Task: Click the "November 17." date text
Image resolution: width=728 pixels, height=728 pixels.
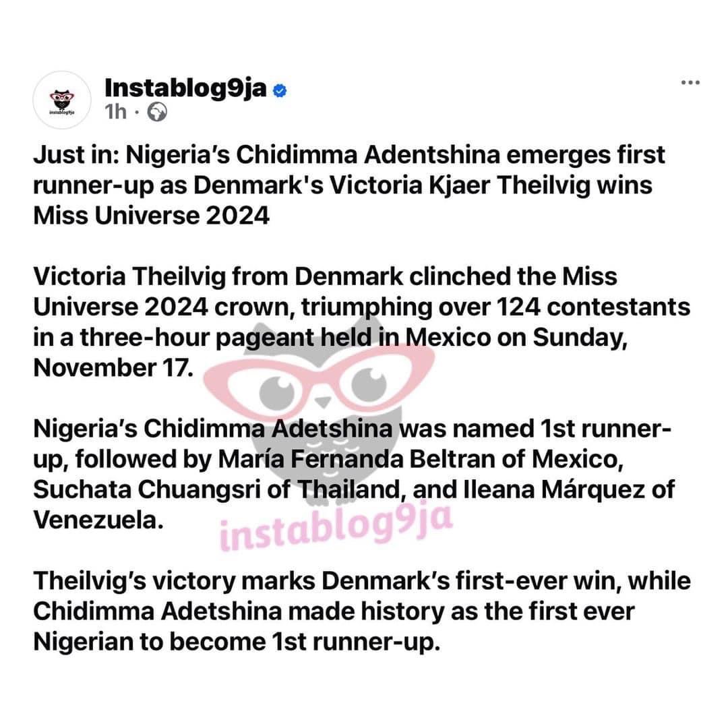Action: tap(108, 368)
